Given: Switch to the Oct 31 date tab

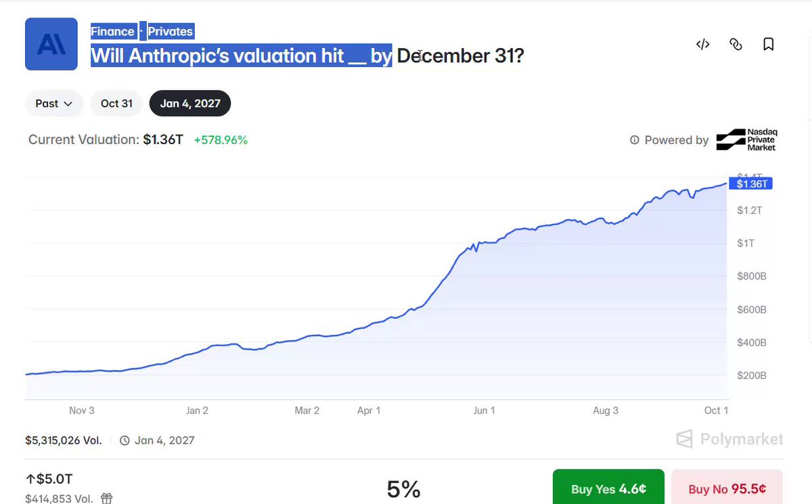Looking at the screenshot, I should [116, 104].
